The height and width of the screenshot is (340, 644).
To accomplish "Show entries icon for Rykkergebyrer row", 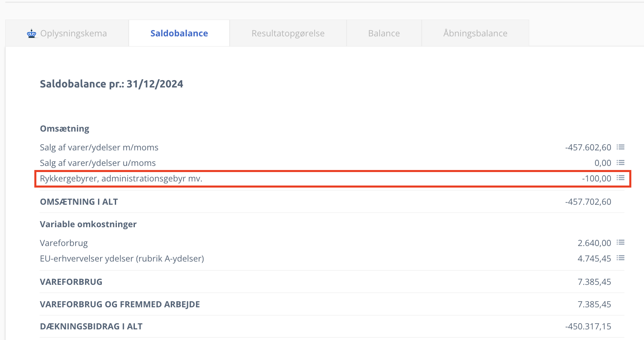I will pos(620,178).
